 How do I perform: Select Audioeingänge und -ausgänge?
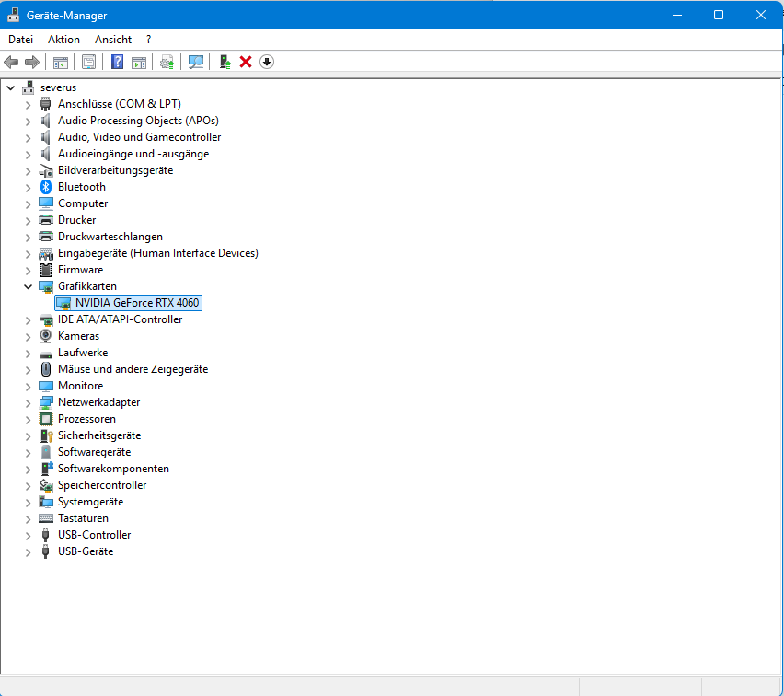pyautogui.click(x=133, y=154)
